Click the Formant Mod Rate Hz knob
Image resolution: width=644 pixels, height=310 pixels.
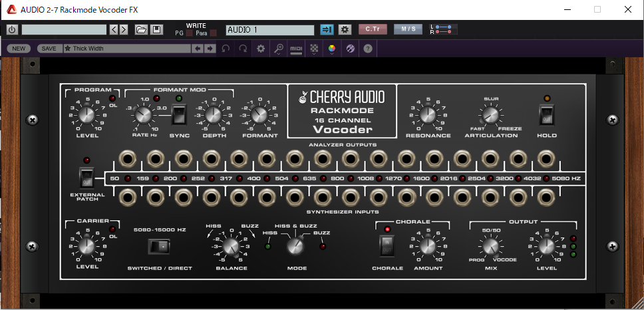143,114
